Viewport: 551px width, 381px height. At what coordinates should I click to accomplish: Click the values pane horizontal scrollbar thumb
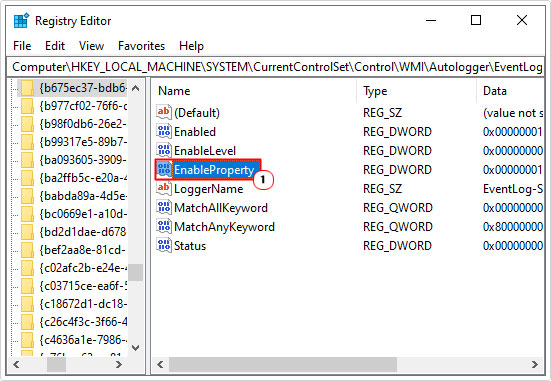pos(283,364)
